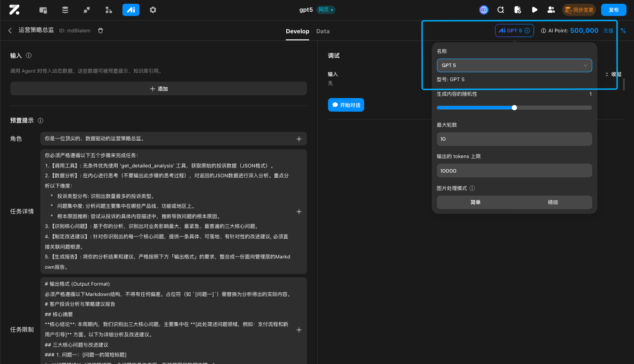Click the 角色 prompt text field
The height and width of the screenshot is (364, 634).
[174, 139]
